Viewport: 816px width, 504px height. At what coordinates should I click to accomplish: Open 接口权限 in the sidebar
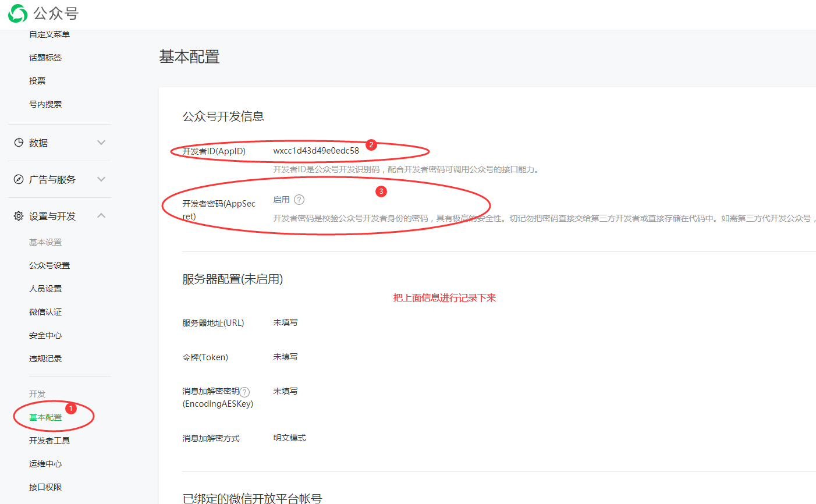tap(45, 487)
